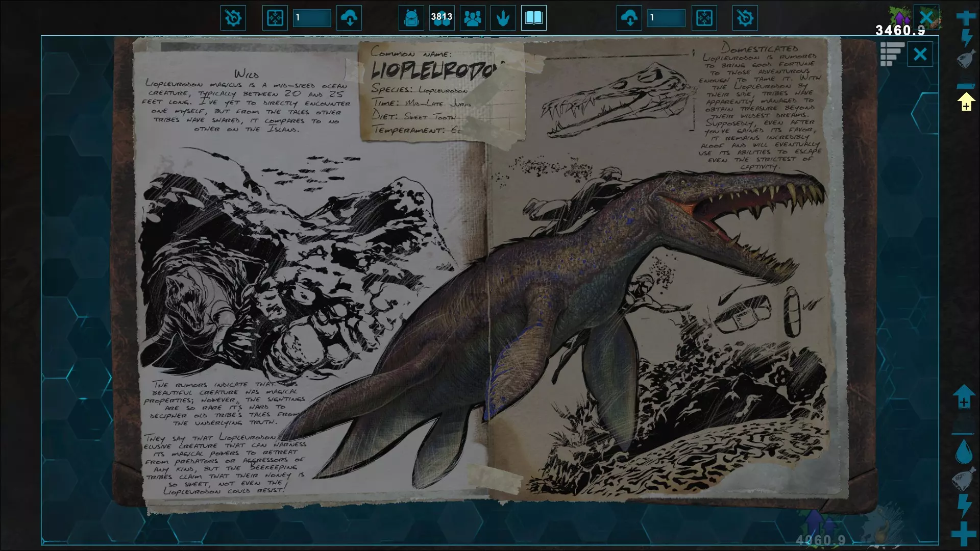Screen dimensions: 980x551
Task: Open the backpack inventory tab
Action: pos(411,18)
